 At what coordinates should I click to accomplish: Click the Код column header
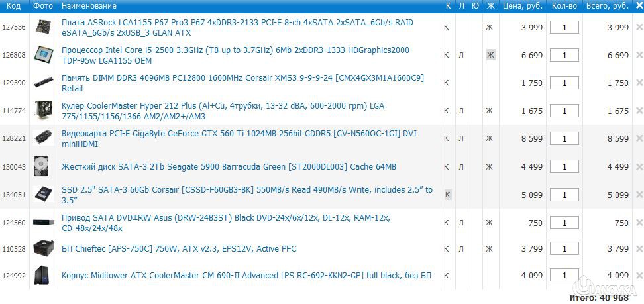click(14, 6)
